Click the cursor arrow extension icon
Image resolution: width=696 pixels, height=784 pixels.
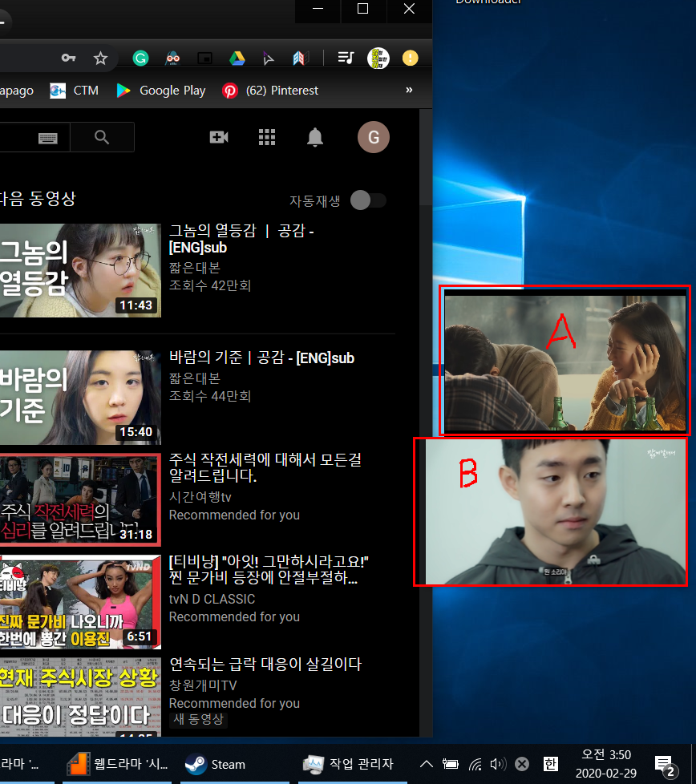268,59
